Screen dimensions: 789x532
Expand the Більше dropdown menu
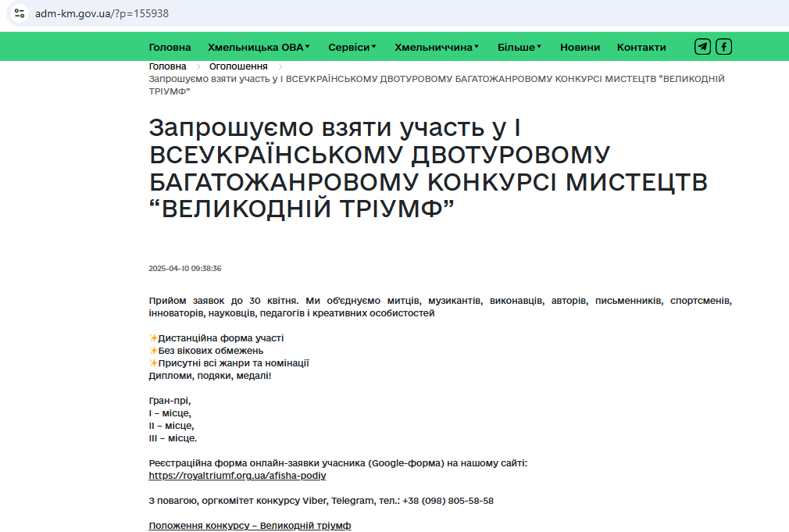[519, 47]
